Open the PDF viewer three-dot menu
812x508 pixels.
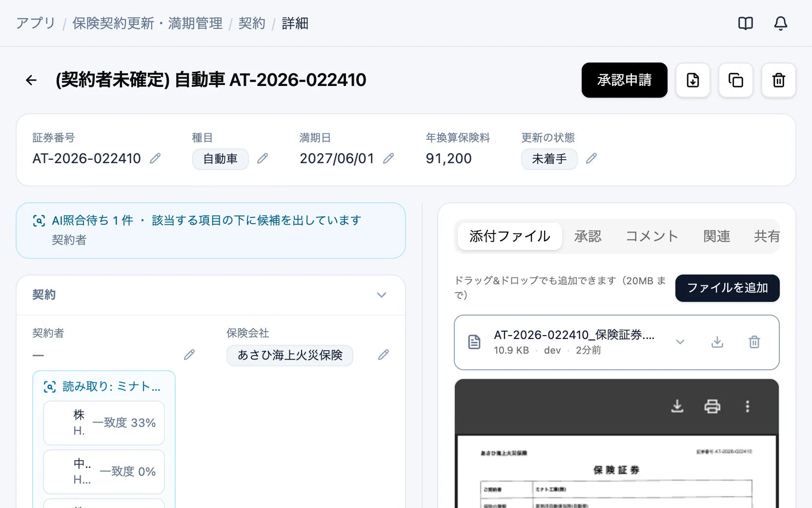(x=748, y=406)
